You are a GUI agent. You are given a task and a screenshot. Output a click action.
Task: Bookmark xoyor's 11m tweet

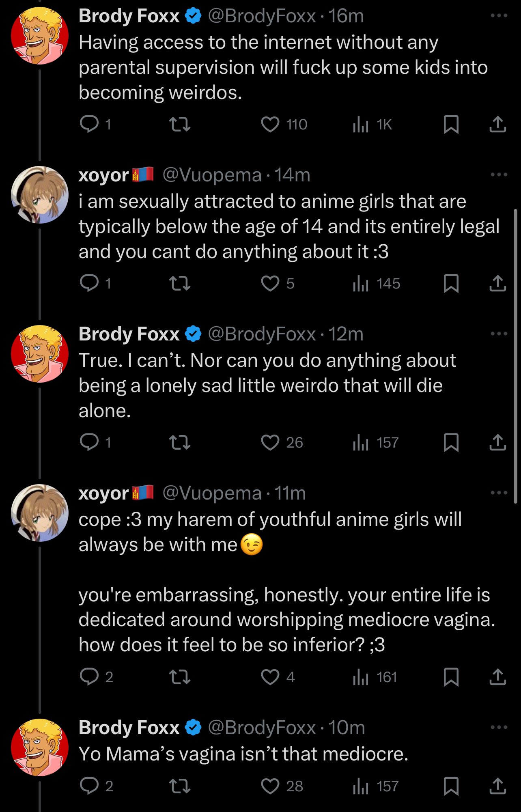point(451,677)
